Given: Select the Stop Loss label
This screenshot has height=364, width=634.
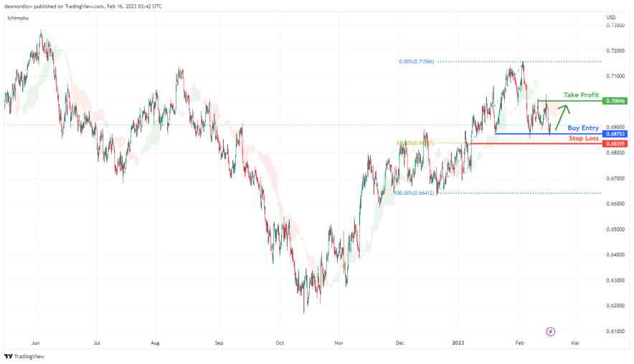Looking at the screenshot, I should tap(584, 138).
